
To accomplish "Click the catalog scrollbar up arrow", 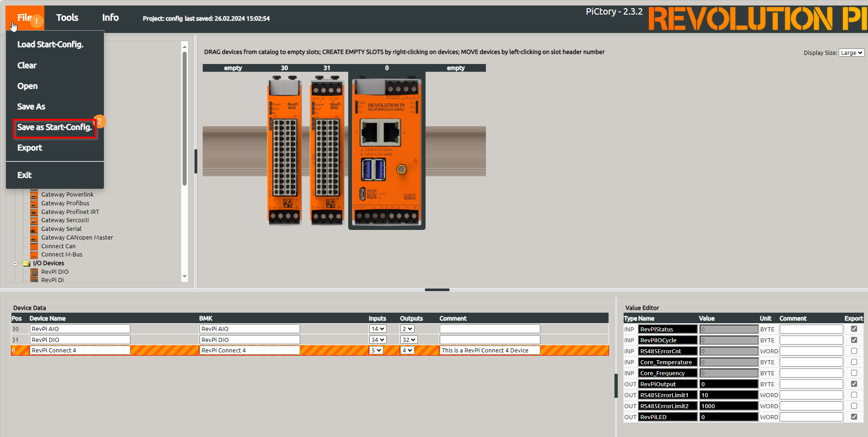I will coord(184,46).
